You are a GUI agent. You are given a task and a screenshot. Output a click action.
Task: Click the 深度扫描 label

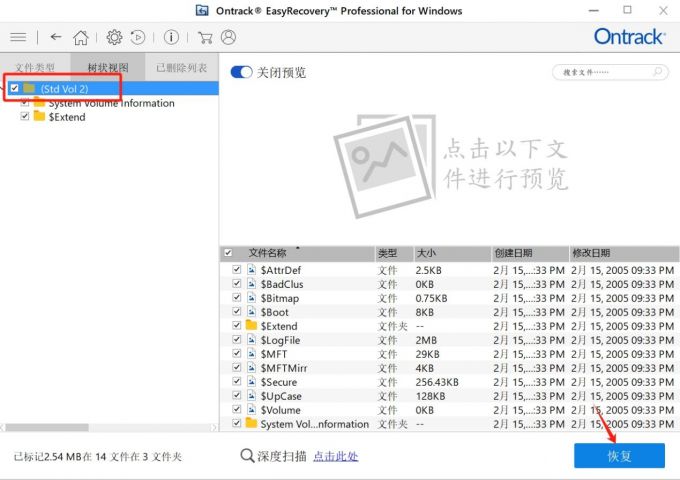point(281,456)
